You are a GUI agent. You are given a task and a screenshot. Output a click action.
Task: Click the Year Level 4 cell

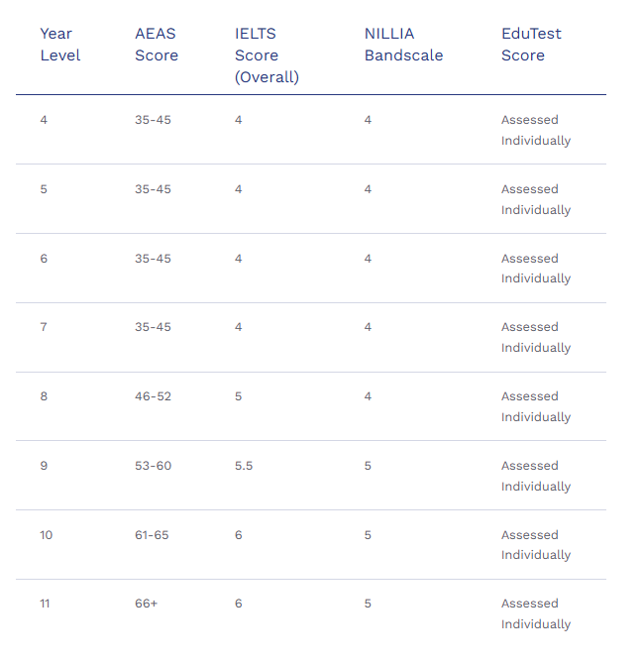pyautogui.click(x=44, y=120)
